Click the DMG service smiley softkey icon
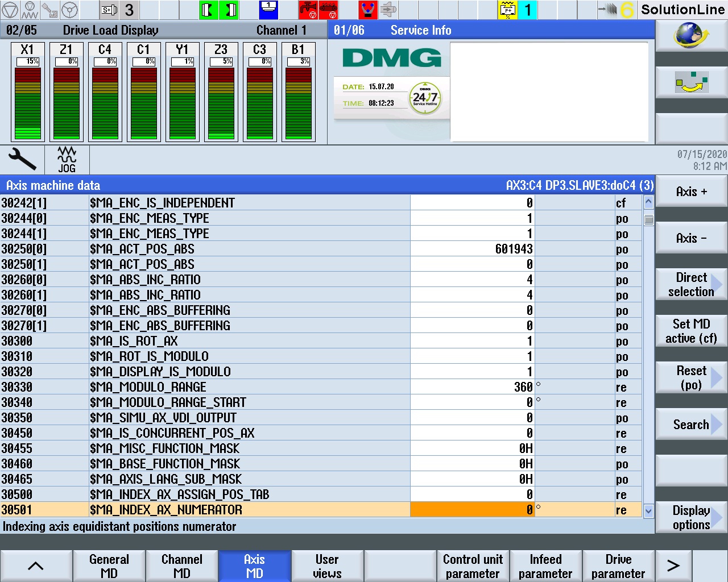Viewport: 728px width, 582px height. click(691, 82)
